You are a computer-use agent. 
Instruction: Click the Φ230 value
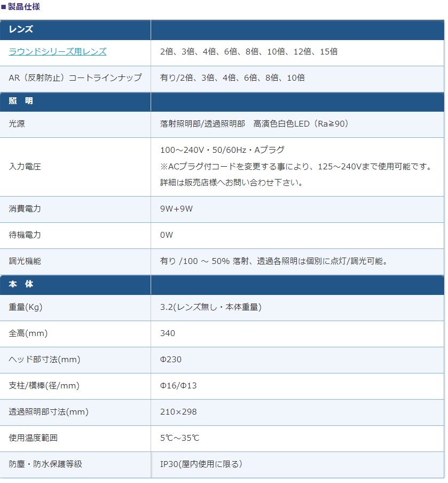pyautogui.click(x=170, y=360)
